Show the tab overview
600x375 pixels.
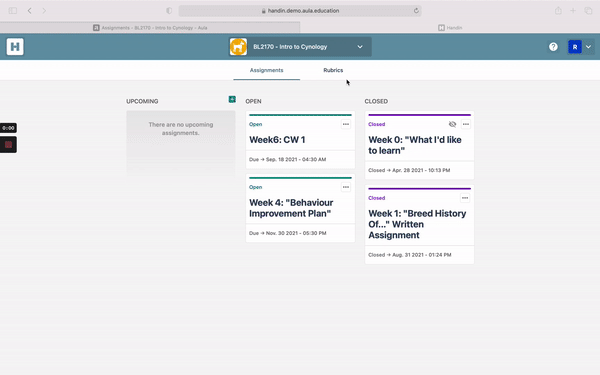click(x=588, y=11)
